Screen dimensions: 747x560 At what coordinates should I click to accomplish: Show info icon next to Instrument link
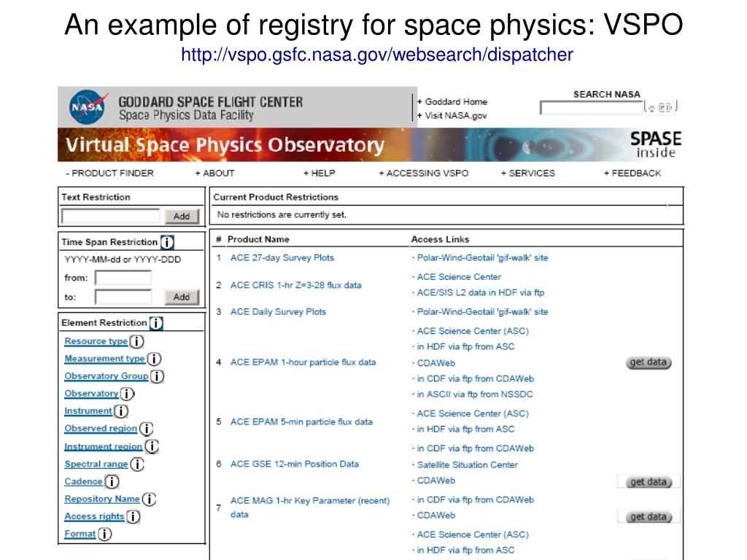pyautogui.click(x=121, y=411)
